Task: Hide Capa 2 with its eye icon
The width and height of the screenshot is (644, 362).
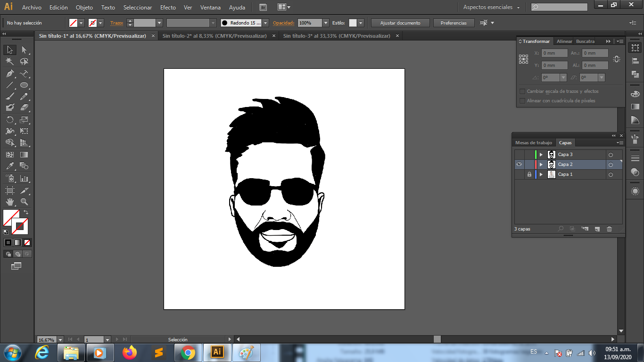Action: coord(519,165)
